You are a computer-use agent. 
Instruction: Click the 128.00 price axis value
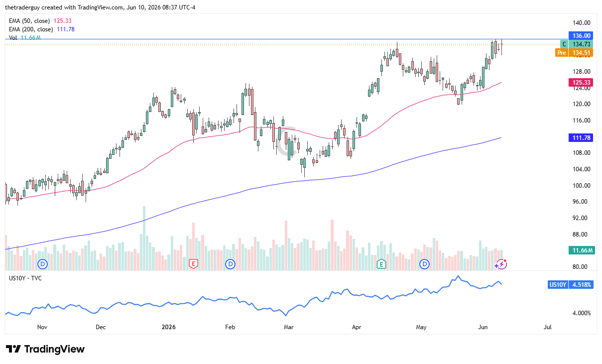(581, 72)
